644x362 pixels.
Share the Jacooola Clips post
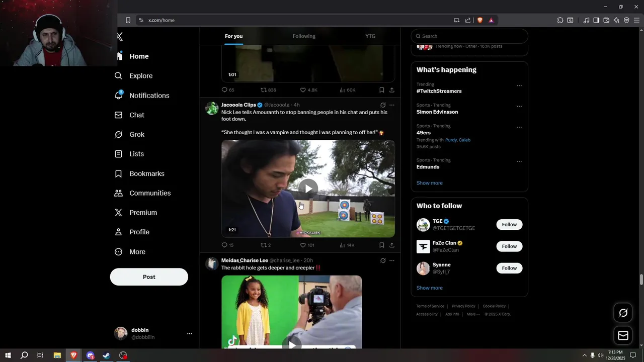coord(392,245)
